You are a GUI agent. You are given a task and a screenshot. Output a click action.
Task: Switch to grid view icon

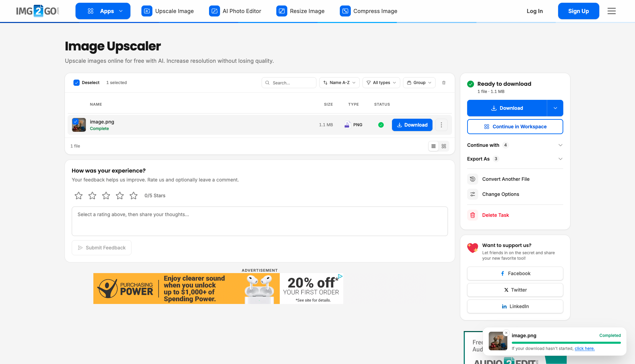[444, 146]
